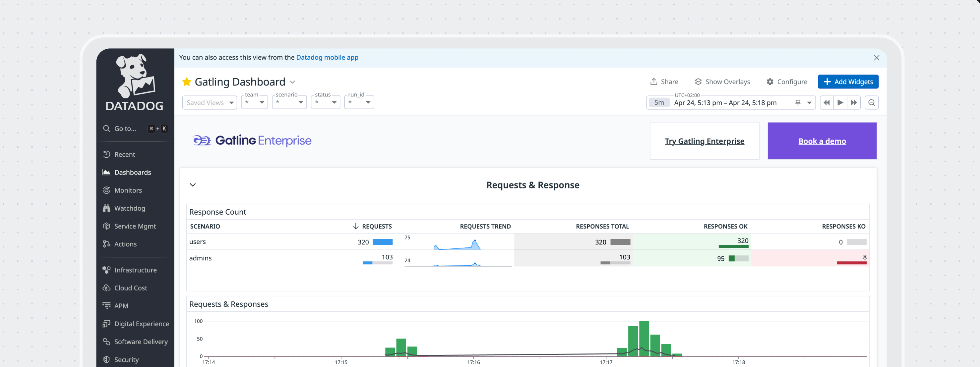Open the Gatling Dashboard title dropdown
980x367 pixels.
(x=292, y=82)
